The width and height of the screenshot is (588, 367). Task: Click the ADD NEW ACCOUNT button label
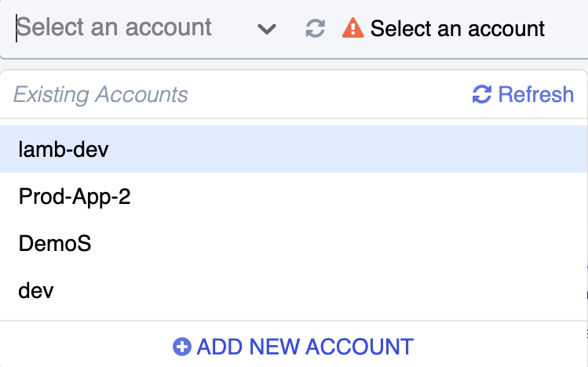click(305, 347)
